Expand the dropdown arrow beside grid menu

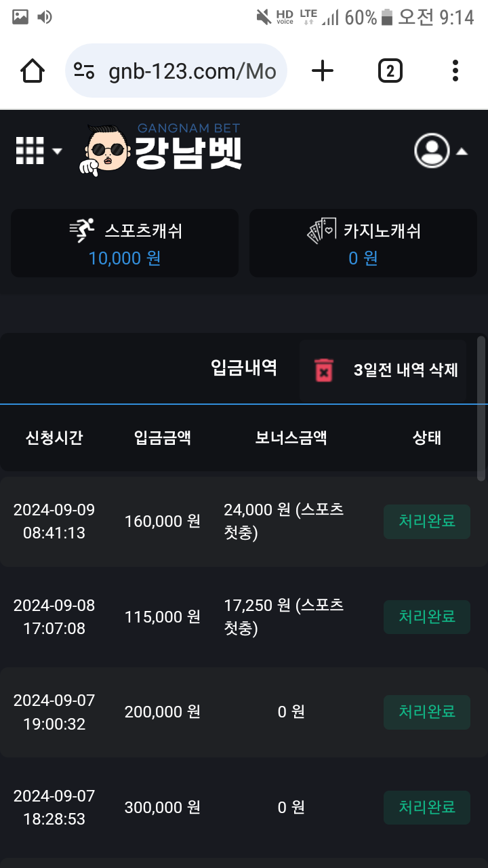[x=57, y=151]
